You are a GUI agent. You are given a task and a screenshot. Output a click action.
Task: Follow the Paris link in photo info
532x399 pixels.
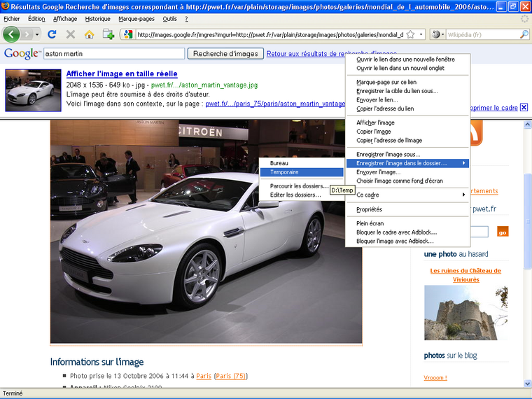click(x=204, y=376)
